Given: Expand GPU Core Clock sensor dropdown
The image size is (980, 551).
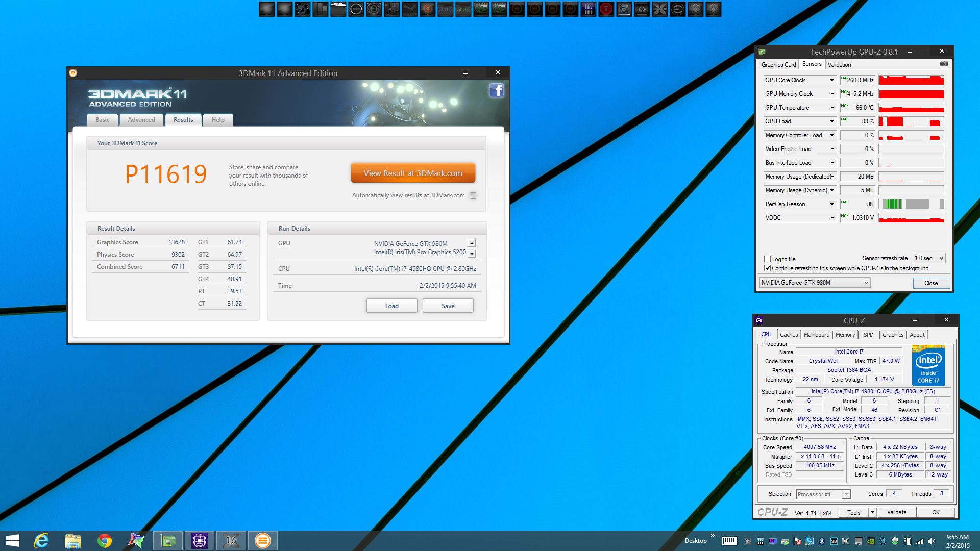Looking at the screenshot, I should click(832, 80).
